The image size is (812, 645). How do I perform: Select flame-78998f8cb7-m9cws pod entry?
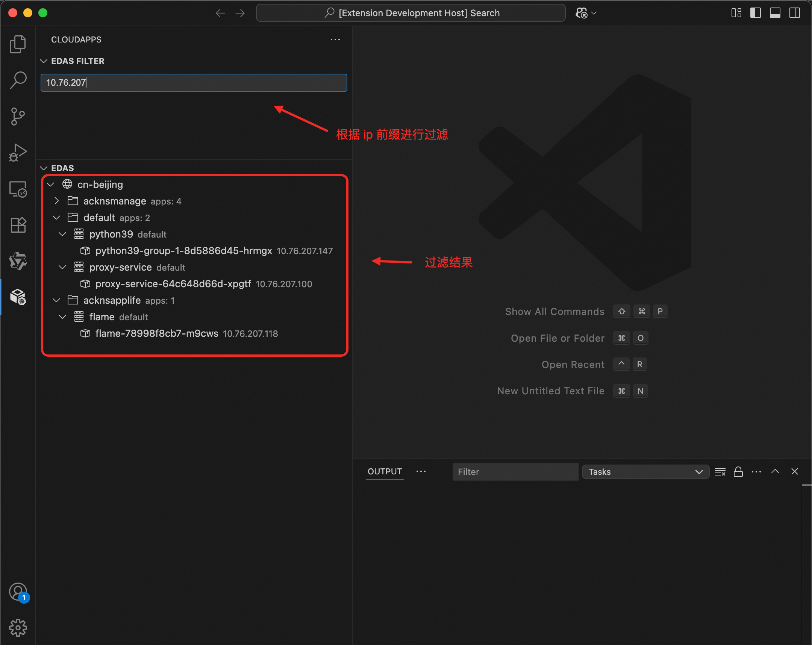click(x=157, y=334)
